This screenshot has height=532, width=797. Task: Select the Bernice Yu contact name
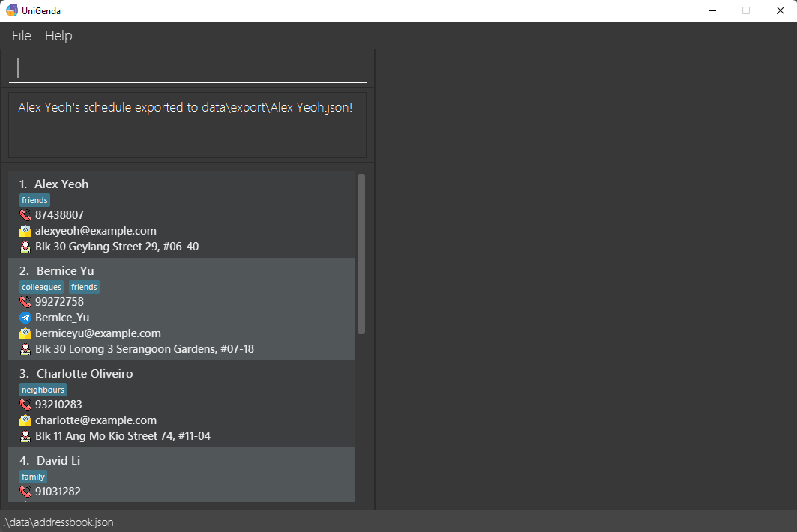(x=65, y=270)
